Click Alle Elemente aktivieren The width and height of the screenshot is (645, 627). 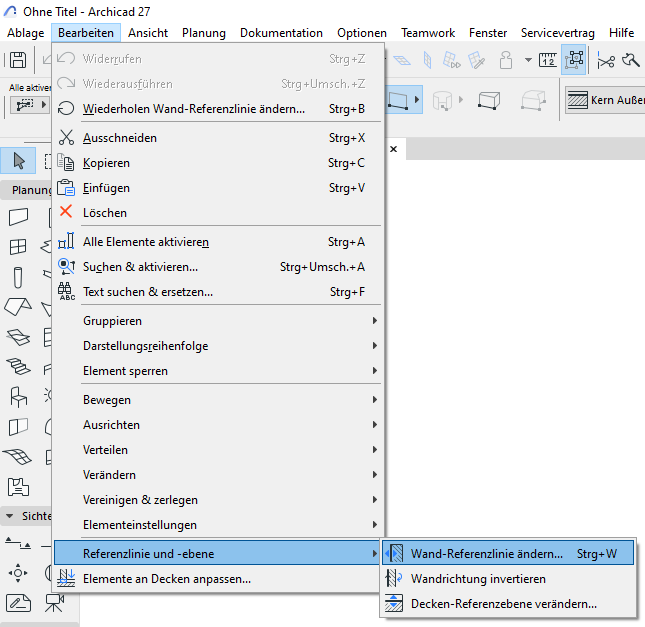146,242
